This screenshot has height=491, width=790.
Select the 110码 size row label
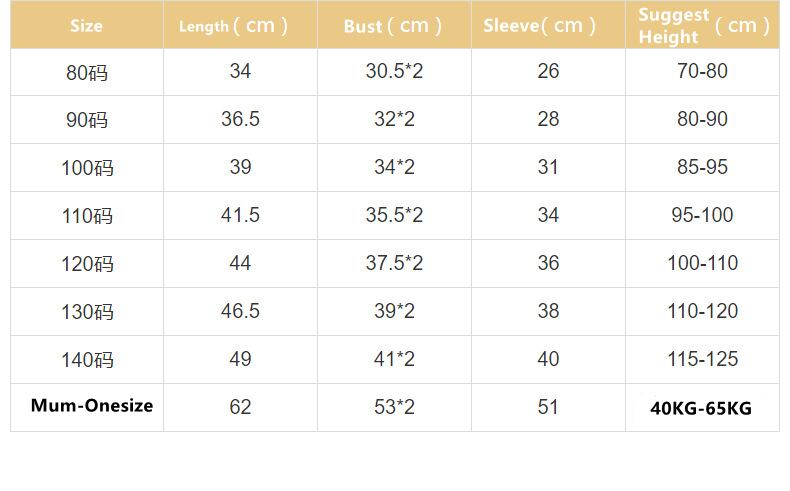pos(87,216)
